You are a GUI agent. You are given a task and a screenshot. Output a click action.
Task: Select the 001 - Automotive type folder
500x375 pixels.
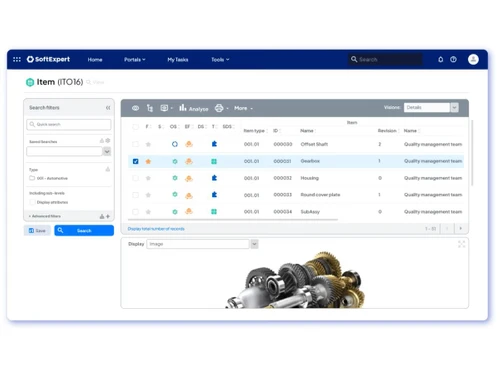tap(49, 178)
